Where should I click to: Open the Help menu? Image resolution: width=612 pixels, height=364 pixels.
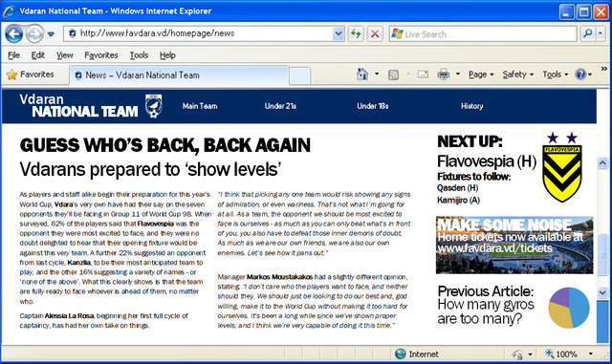click(167, 55)
